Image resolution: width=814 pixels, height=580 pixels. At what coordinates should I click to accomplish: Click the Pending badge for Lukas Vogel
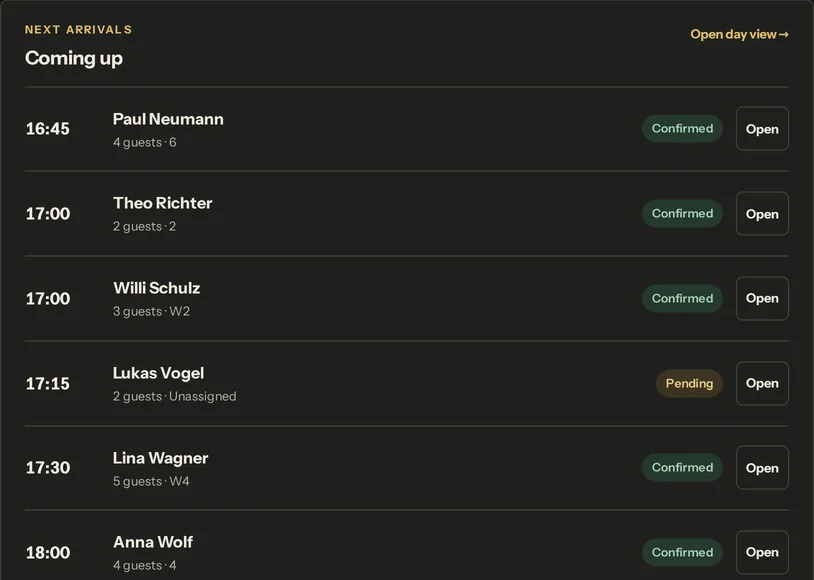[x=689, y=383]
